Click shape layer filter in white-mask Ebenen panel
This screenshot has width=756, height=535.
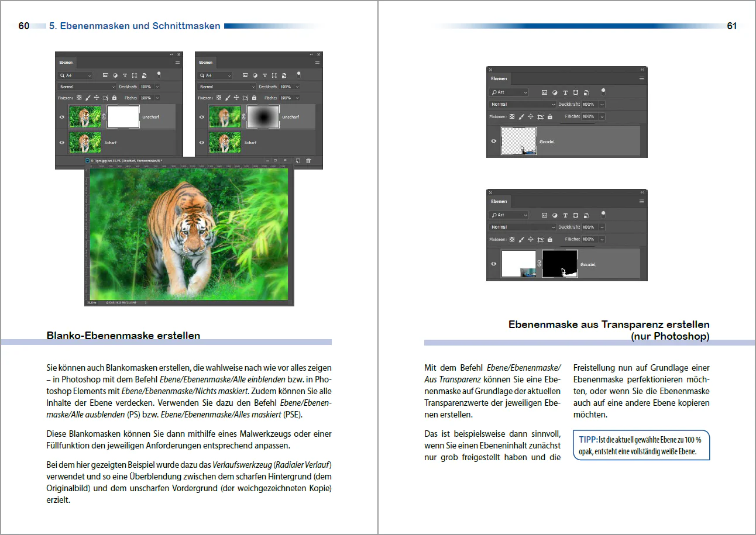point(135,75)
